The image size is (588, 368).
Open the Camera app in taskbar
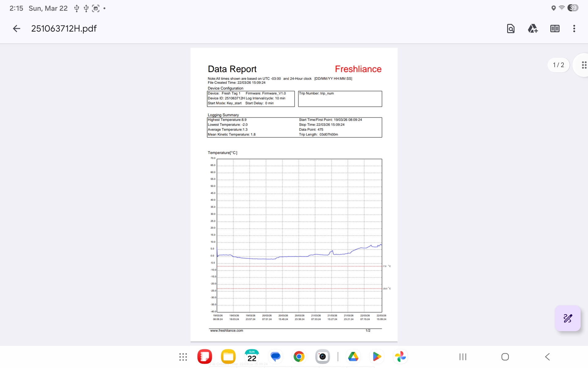[322, 357]
